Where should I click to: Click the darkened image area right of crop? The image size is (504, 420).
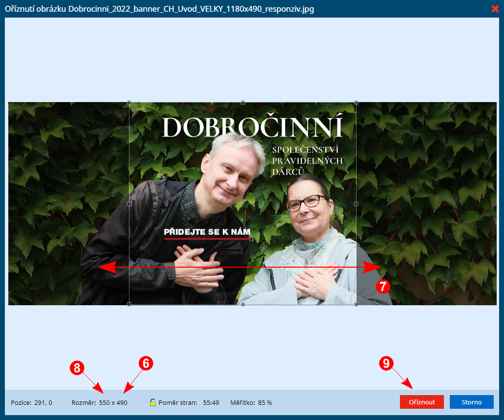[426, 204]
